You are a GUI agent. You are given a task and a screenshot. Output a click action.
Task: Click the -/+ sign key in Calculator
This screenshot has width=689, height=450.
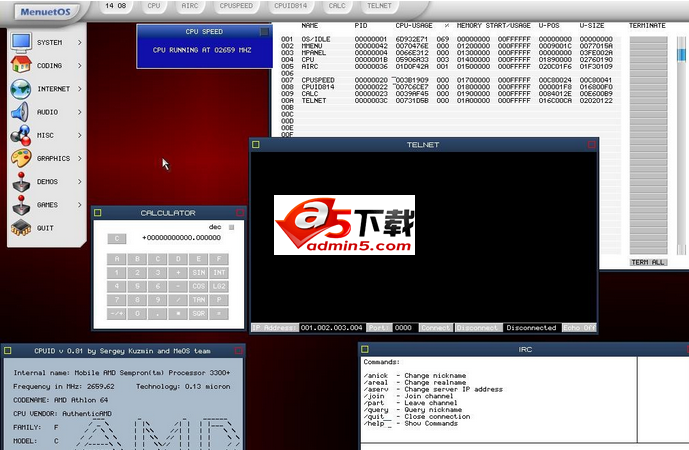click(117, 314)
